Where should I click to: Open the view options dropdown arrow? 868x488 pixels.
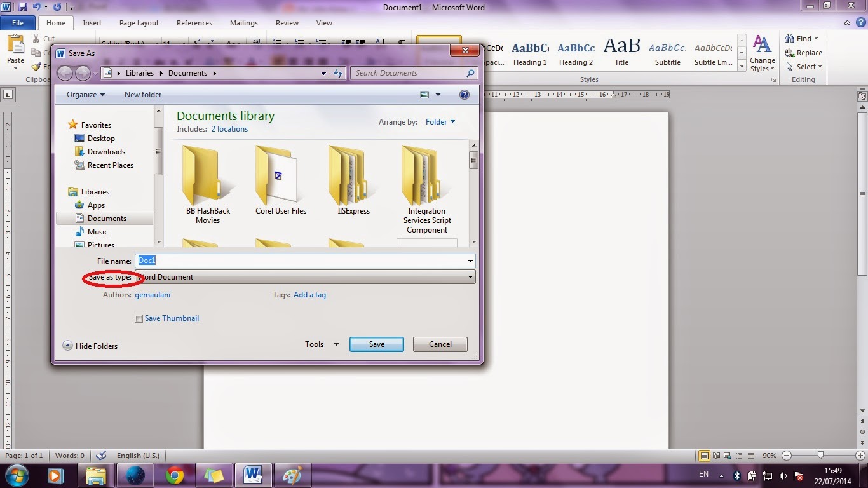click(x=438, y=95)
